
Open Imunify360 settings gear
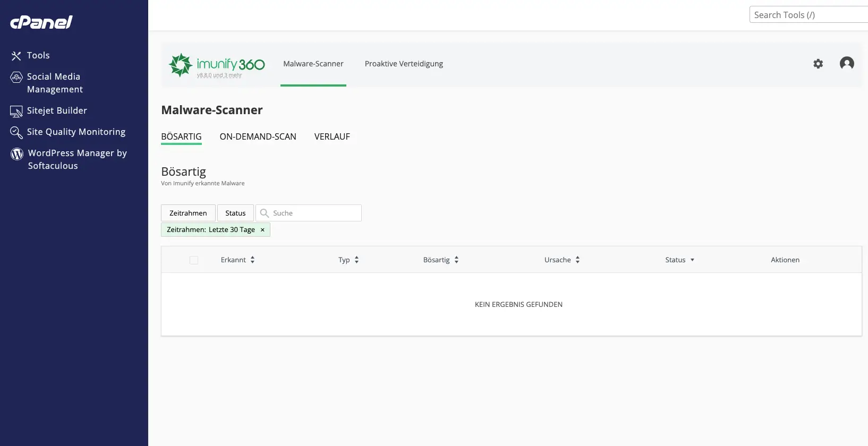[x=818, y=64]
